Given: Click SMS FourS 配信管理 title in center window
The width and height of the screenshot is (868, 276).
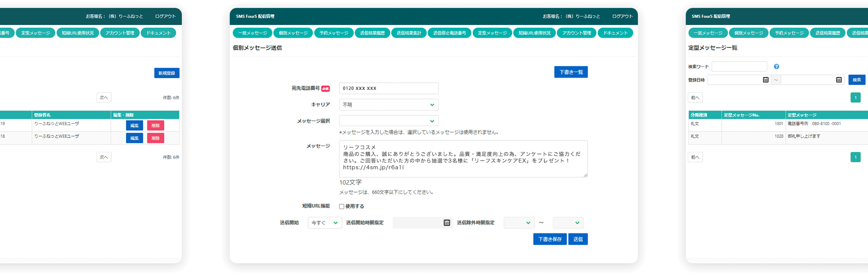Looking at the screenshot, I should point(255,16).
